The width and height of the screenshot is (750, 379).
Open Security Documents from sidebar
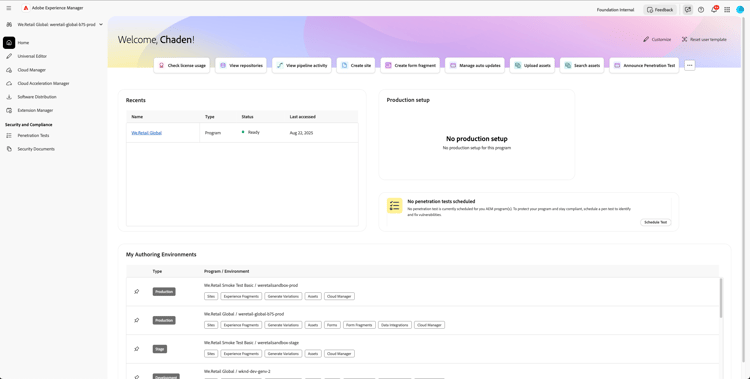click(36, 149)
